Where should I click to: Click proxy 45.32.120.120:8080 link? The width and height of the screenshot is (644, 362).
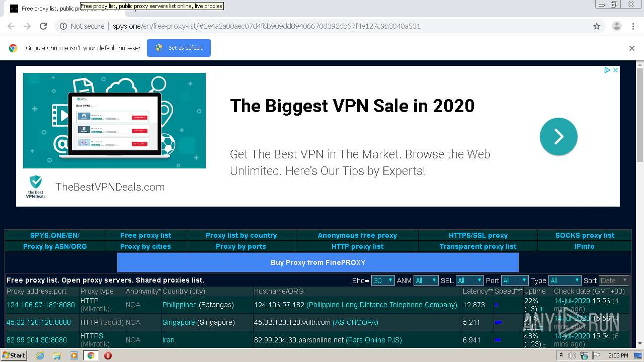click(x=39, y=322)
